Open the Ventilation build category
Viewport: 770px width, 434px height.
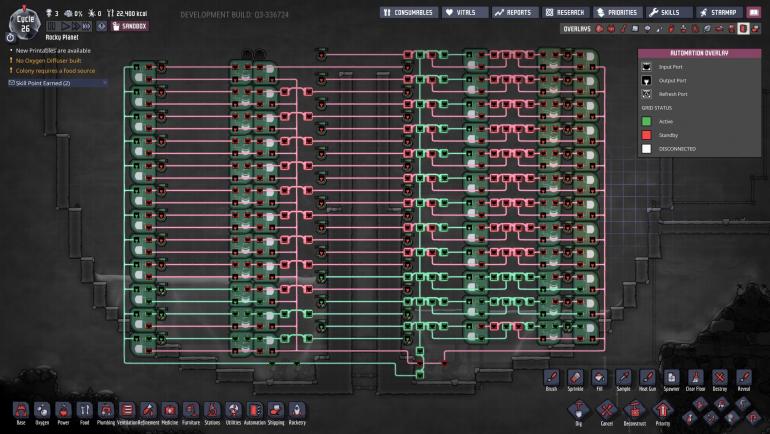tap(127, 411)
